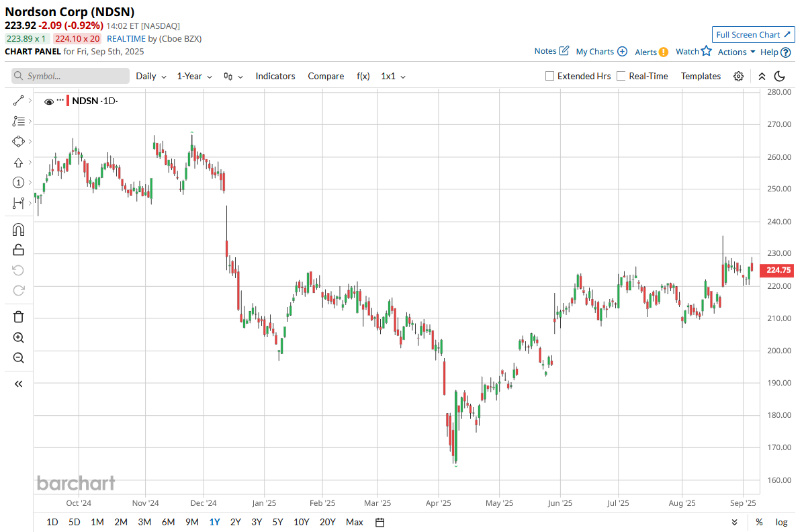Image resolution: width=806 pixels, height=532 pixels.
Task: Toggle lock on all drawings
Action: pyautogui.click(x=18, y=250)
